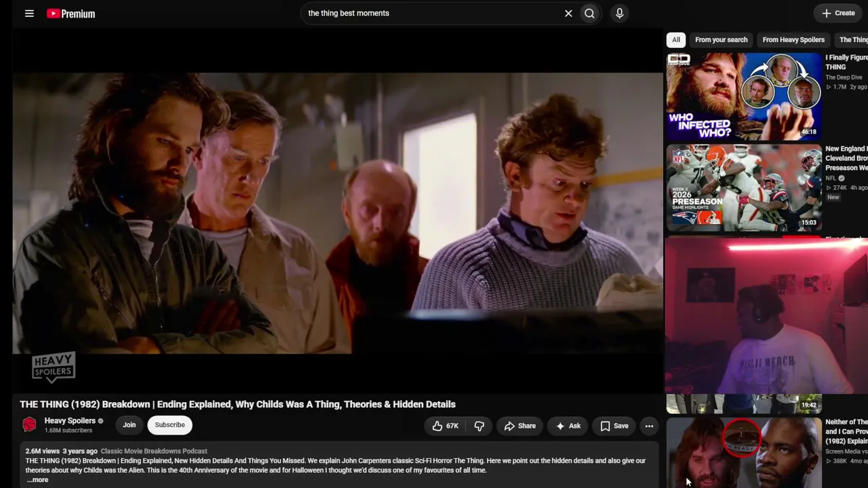This screenshot has height=488, width=868.
Task: Click the main video player to pause
Action: pos(338,211)
